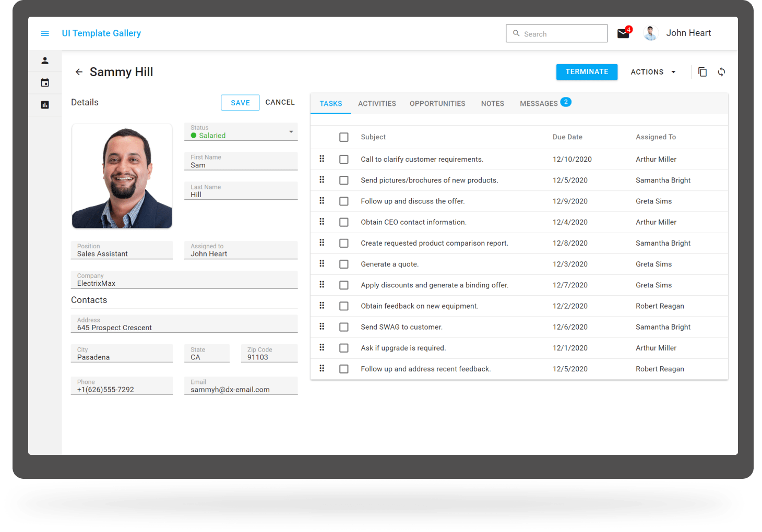Open the analytics chart icon in sidebar
This screenshot has height=532, width=762.
coord(45,105)
